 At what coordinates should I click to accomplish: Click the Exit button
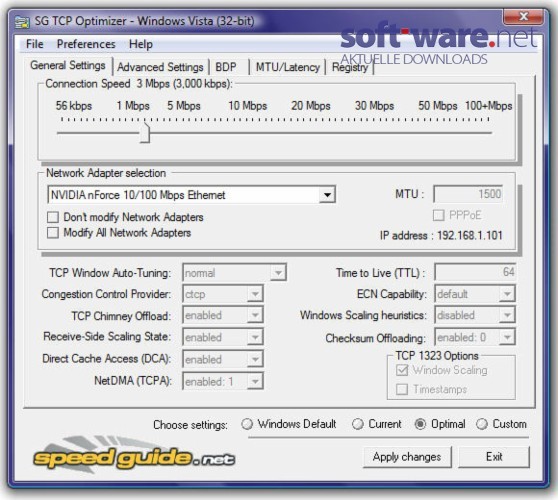pos(494,457)
